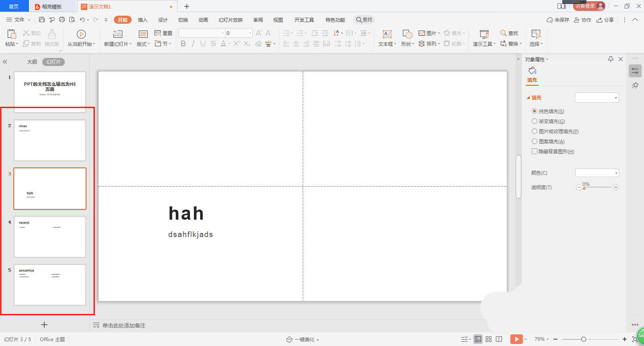Viewport: 644px width, 346px height.
Task: Switch to slide sorter view
Action: [x=489, y=339]
